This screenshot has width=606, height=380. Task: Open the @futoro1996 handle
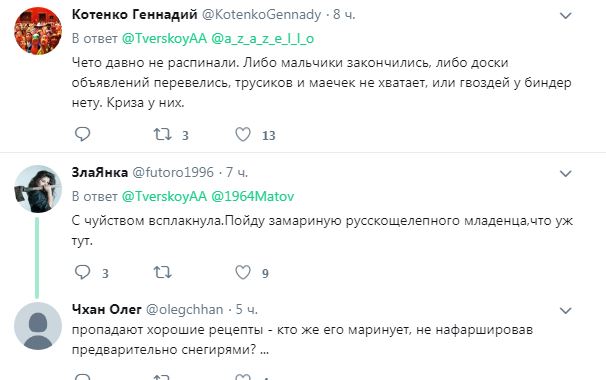point(173,172)
